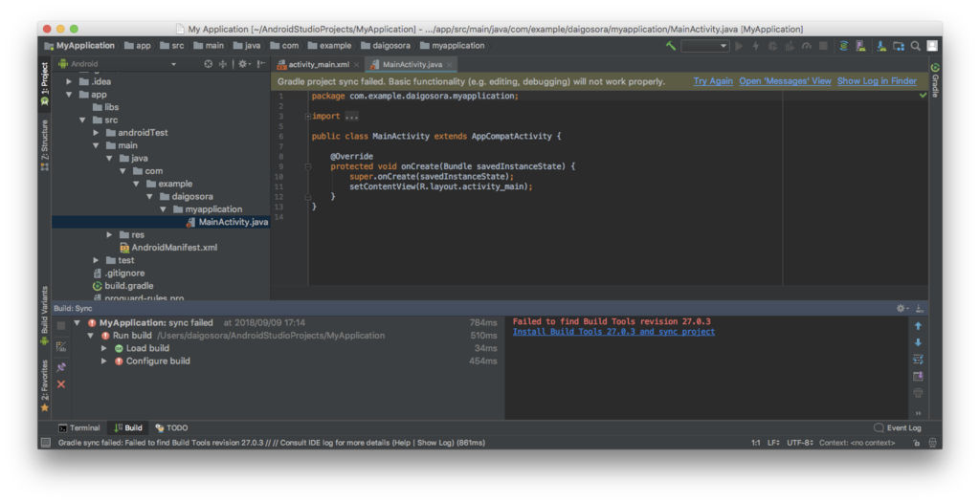Collapse 'MyApplication: sync failed' node
The height and width of the screenshot is (503, 980).
(x=78, y=323)
